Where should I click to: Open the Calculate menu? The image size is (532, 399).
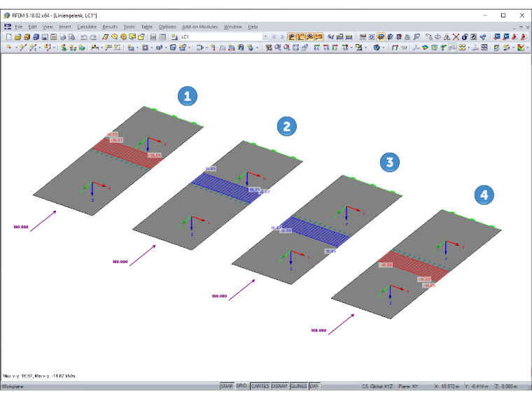87,27
